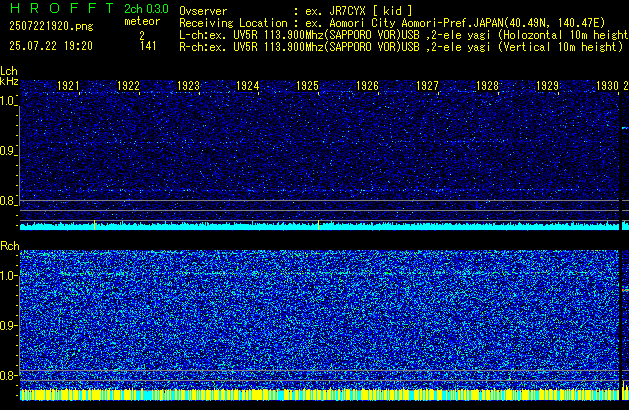Click the 0.9 frequency label on Rch axis
This screenshot has width=629, height=410.
(8, 325)
